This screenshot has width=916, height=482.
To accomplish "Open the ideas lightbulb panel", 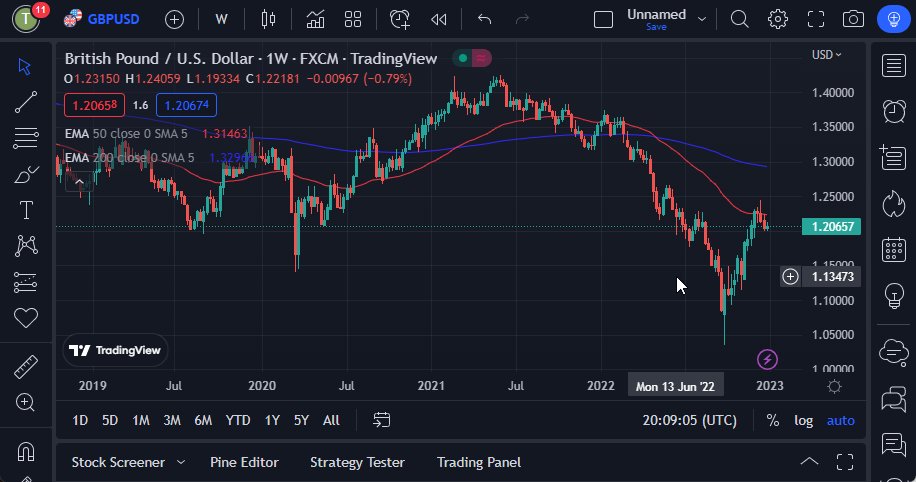I will (893, 296).
